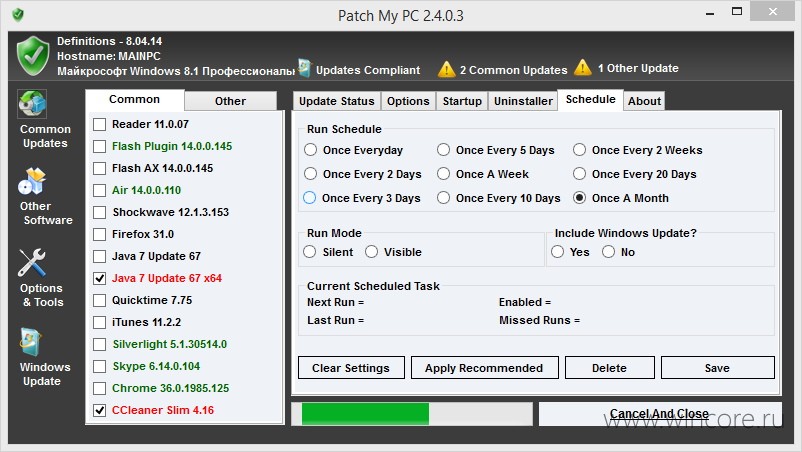This screenshot has height=452, width=802.
Task: Click Definitions - 8.04.14 text
Action: point(109,41)
